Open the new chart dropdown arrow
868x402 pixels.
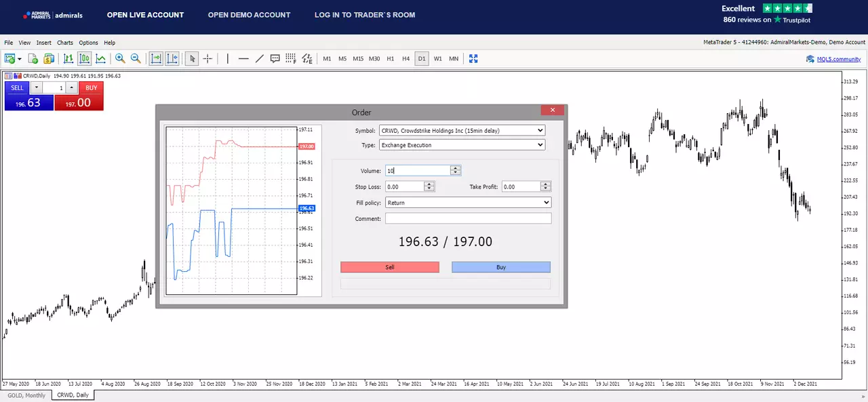pyautogui.click(x=19, y=59)
